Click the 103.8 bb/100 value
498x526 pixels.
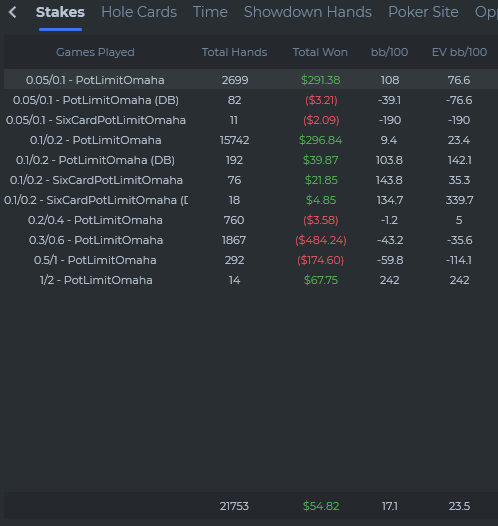[x=389, y=160]
